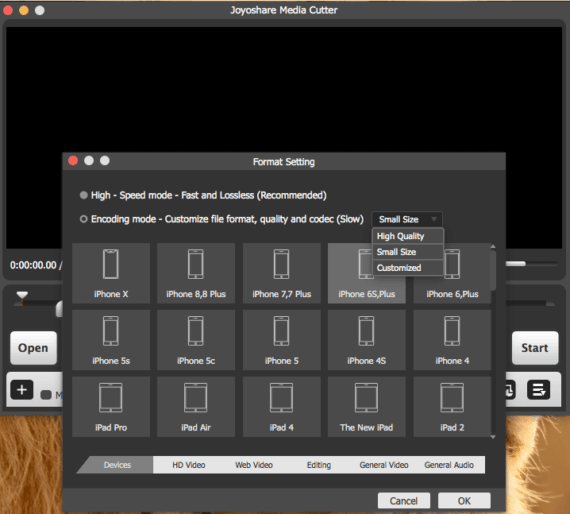Open the General Video tab
This screenshot has width=570, height=514.
click(384, 465)
